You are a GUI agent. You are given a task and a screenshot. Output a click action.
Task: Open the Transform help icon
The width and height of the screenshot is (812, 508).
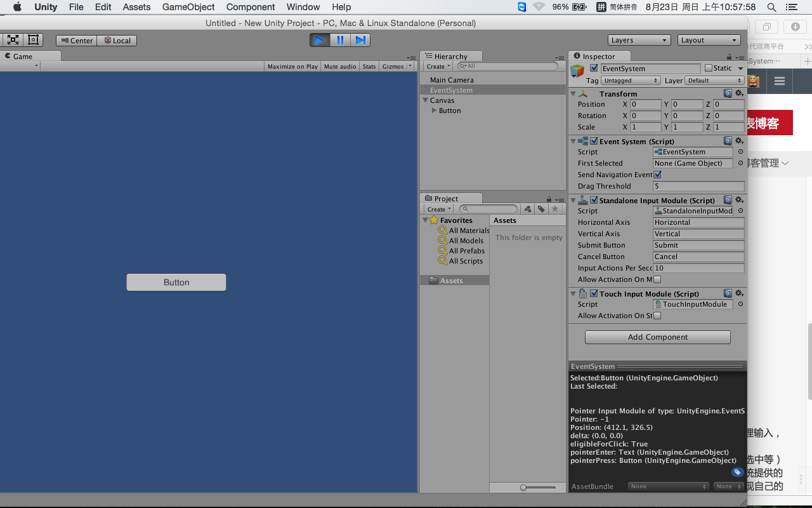[x=728, y=93]
